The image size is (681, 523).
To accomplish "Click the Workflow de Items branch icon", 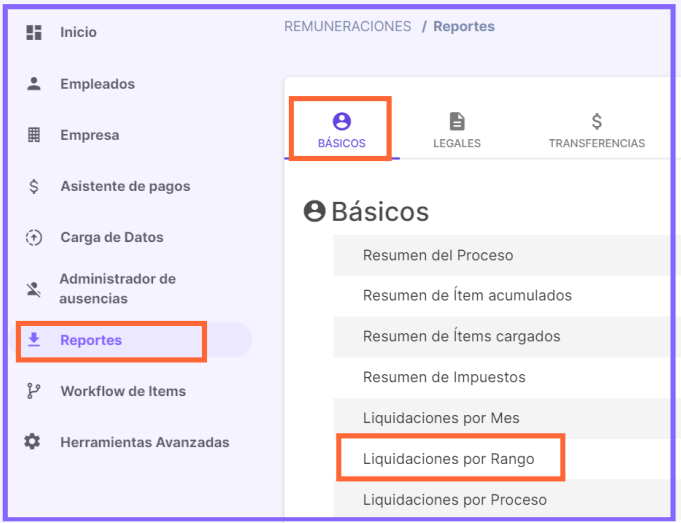I will [34, 391].
